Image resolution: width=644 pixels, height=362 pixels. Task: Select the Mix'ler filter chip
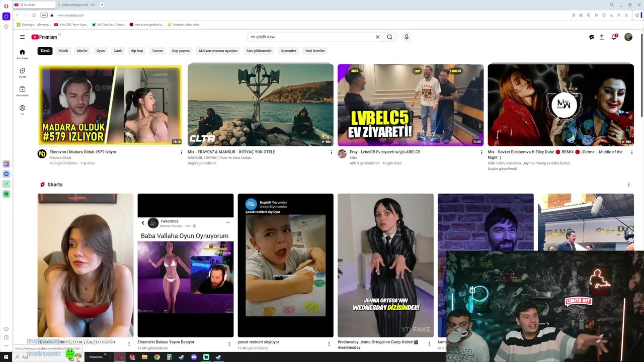(x=82, y=51)
